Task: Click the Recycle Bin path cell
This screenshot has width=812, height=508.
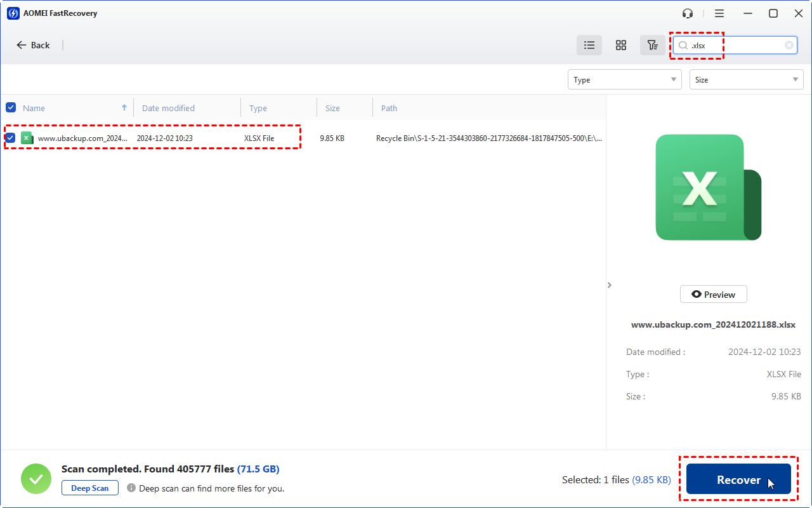Action: (489, 138)
